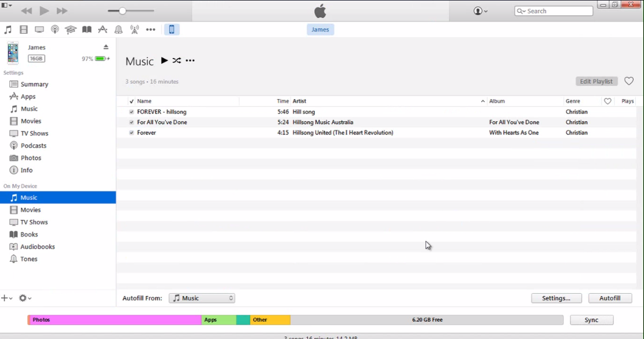The height and width of the screenshot is (339, 644).
Task: Click the Autofill button
Action: pyautogui.click(x=610, y=298)
